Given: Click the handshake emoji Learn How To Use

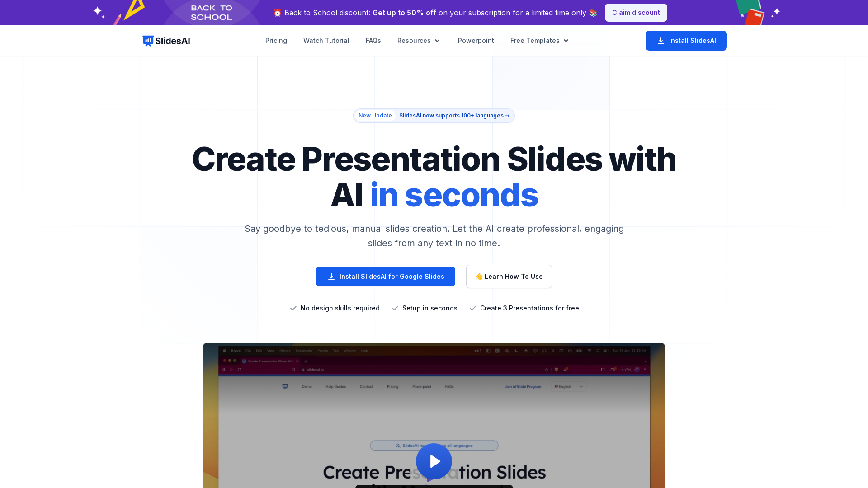Looking at the screenshot, I should [x=509, y=277].
